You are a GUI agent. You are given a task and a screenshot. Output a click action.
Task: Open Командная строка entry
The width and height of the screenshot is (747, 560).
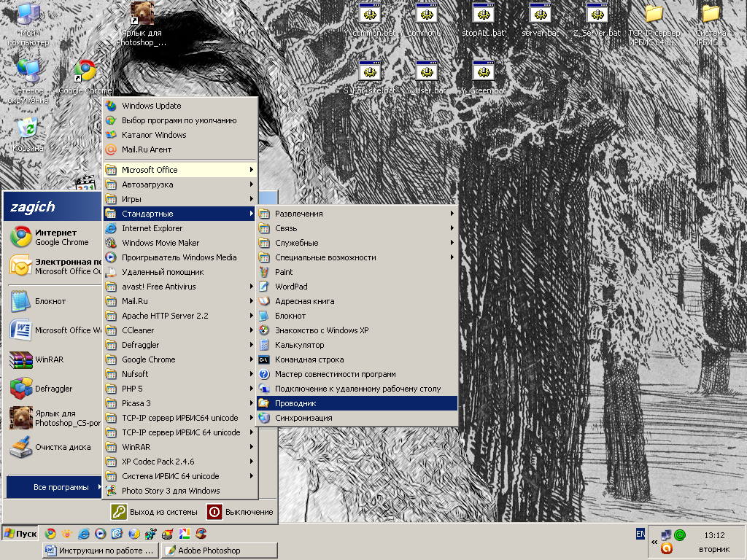pyautogui.click(x=357, y=359)
